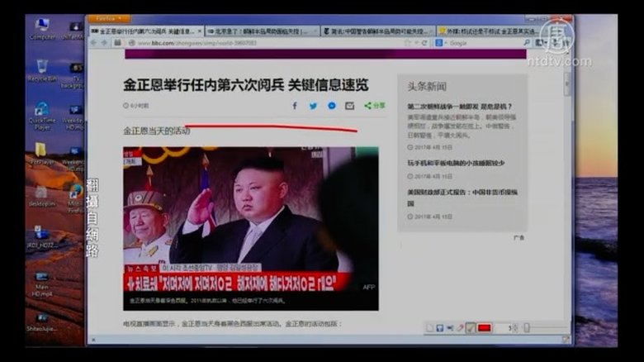Viewport: 644px width, 362px height.
Task: Open the green share (分享) button
Action: pos(375,106)
